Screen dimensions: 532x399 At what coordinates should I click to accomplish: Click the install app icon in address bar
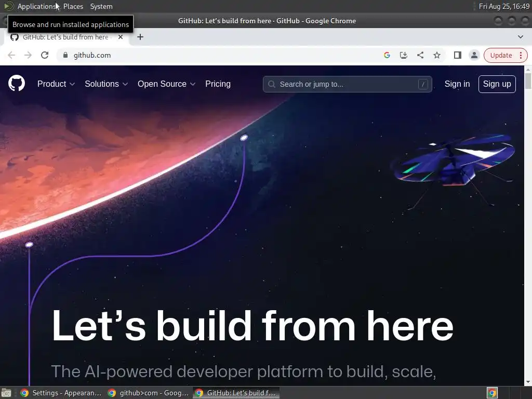point(403,55)
